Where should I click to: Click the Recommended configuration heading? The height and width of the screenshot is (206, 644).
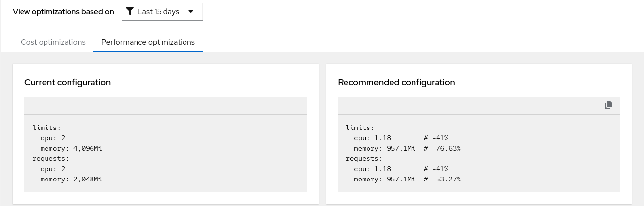coord(396,82)
